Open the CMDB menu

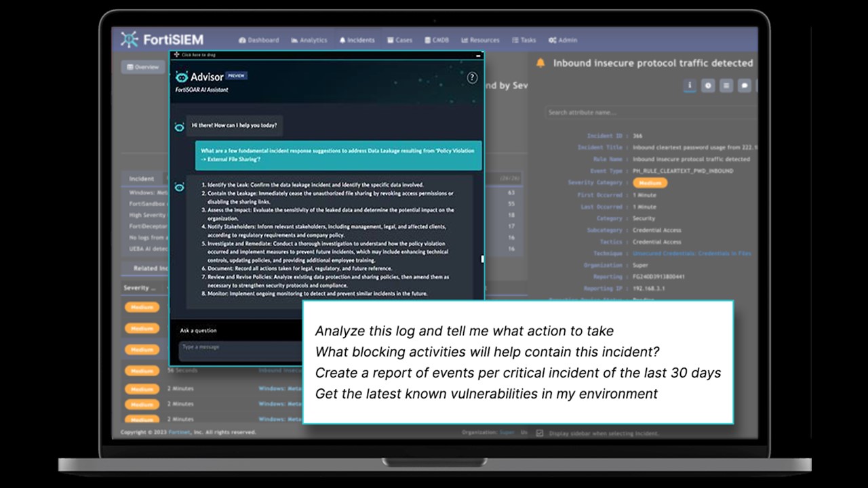coord(437,40)
